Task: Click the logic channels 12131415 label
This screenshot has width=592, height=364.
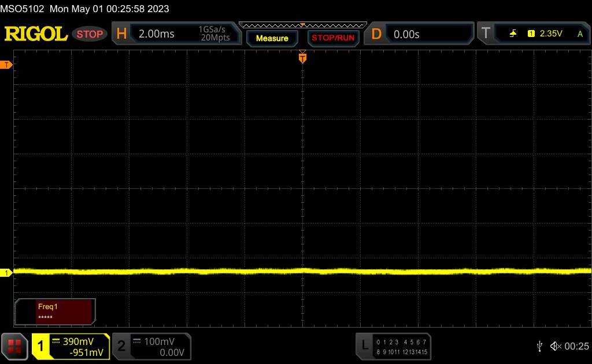Action: pyautogui.click(x=415, y=352)
